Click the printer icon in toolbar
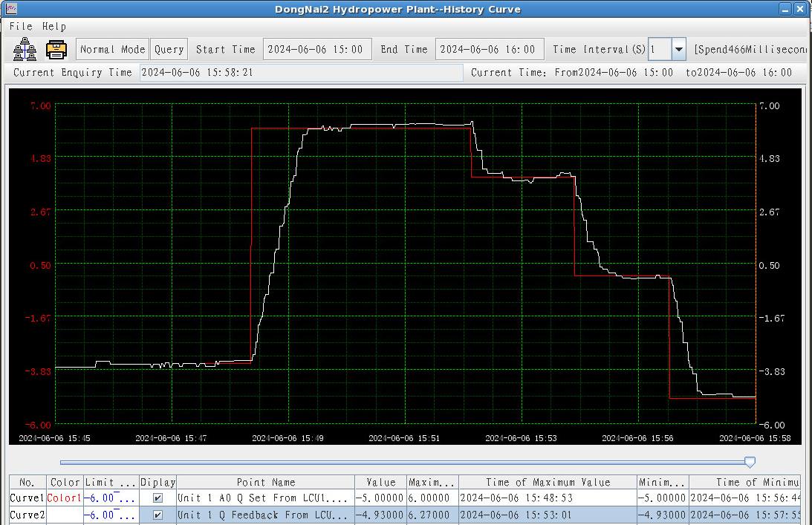The height and width of the screenshot is (525, 812). (x=56, y=50)
